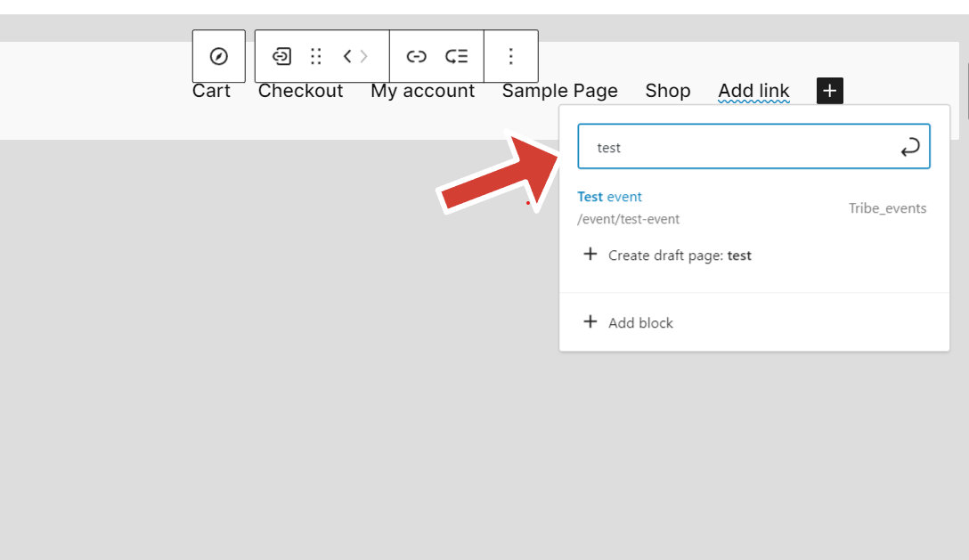The image size is (969, 560).
Task: Open the three-dot options menu
Action: pyautogui.click(x=511, y=56)
